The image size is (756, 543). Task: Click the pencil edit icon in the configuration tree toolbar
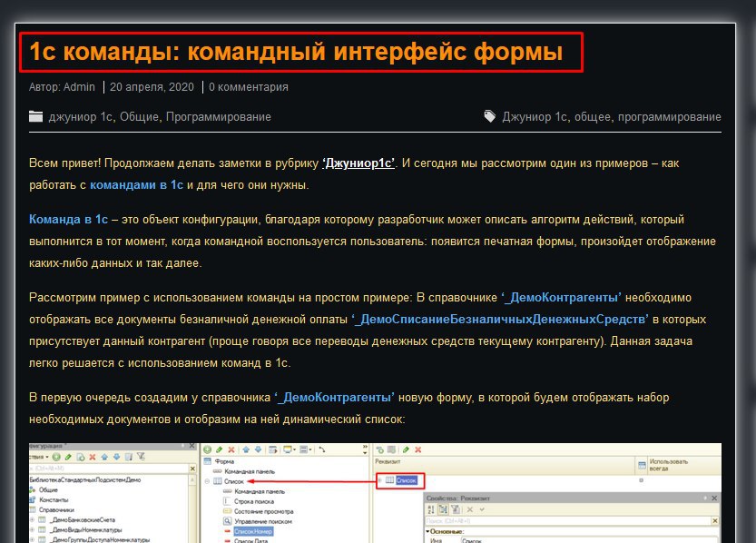tap(68, 457)
